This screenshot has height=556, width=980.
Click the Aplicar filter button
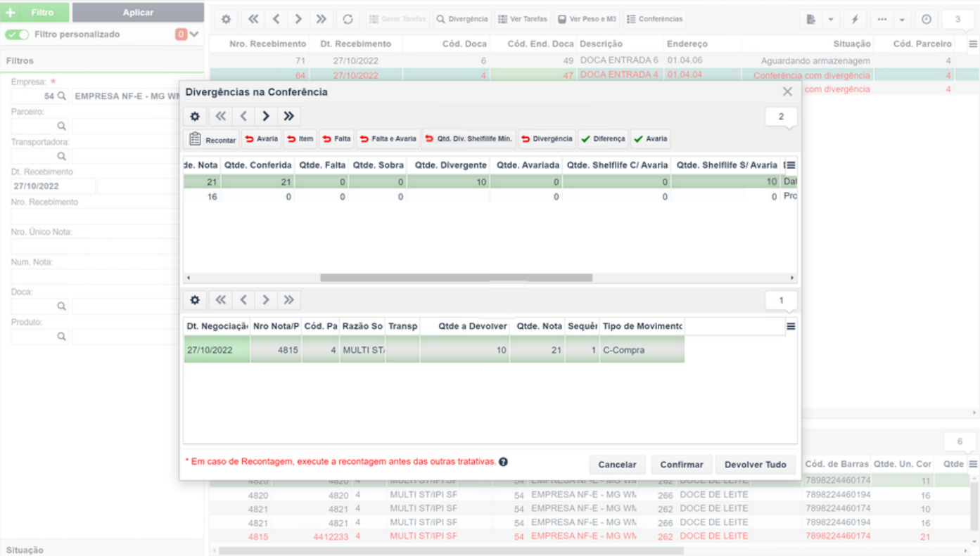tap(138, 13)
